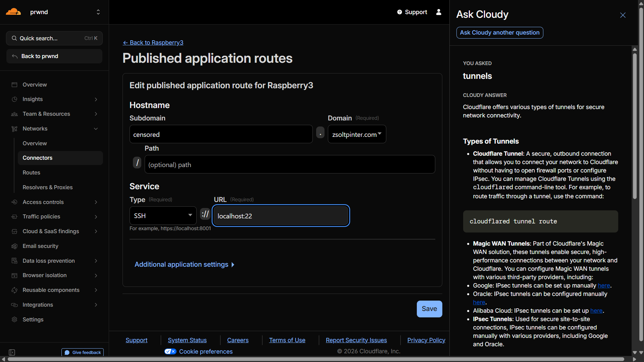Collapse sidebar with the panel icon
Screen dimensions: 644x362
(x=12, y=352)
